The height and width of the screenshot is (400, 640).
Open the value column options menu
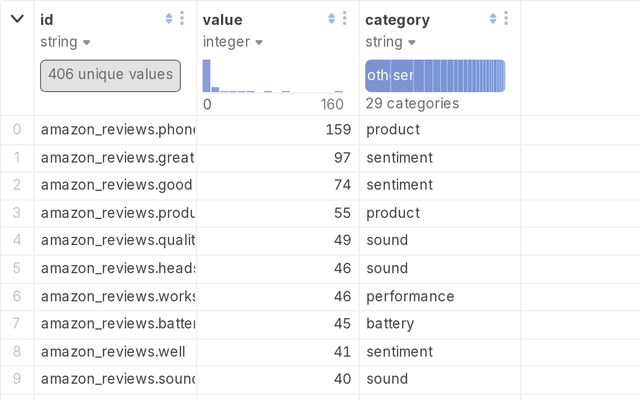pyautogui.click(x=344, y=18)
